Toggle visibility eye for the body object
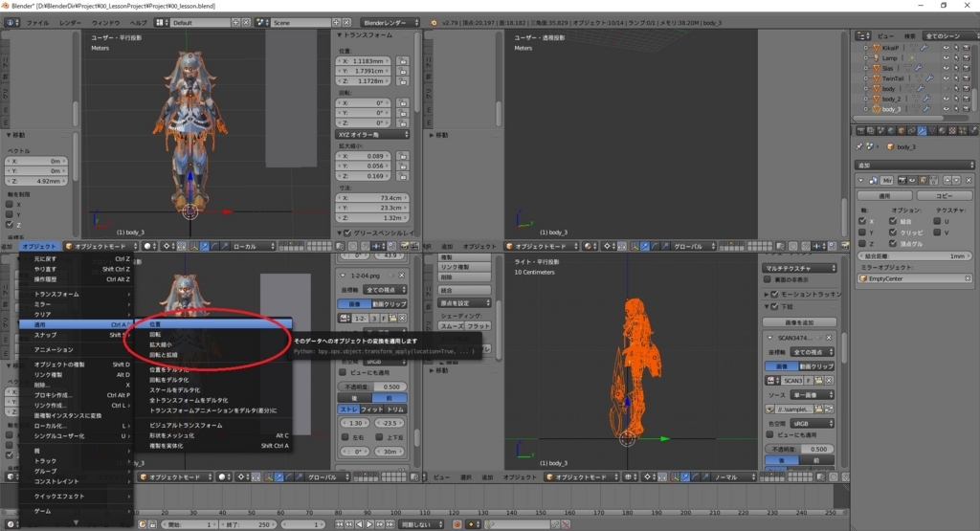Image resolution: width=980 pixels, height=531 pixels. (947, 88)
